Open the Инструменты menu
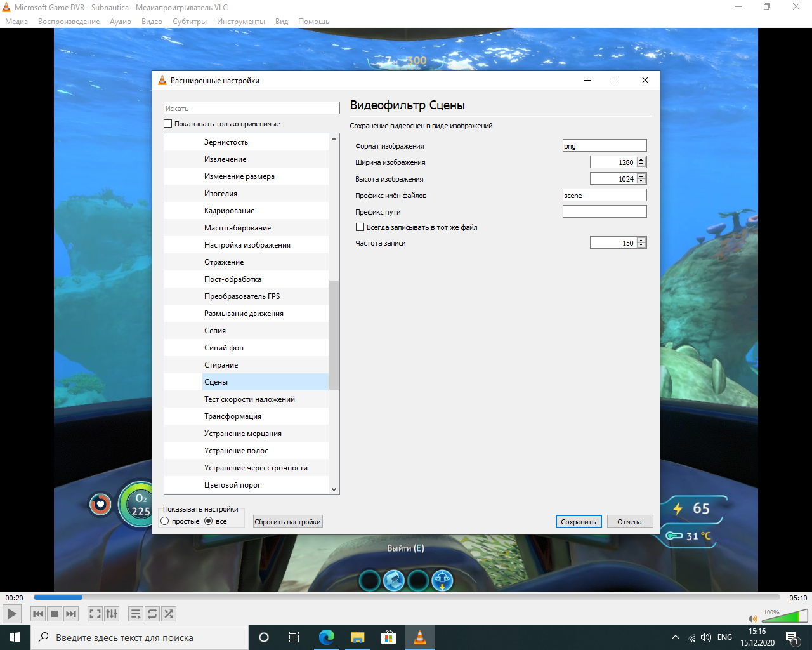 click(241, 22)
